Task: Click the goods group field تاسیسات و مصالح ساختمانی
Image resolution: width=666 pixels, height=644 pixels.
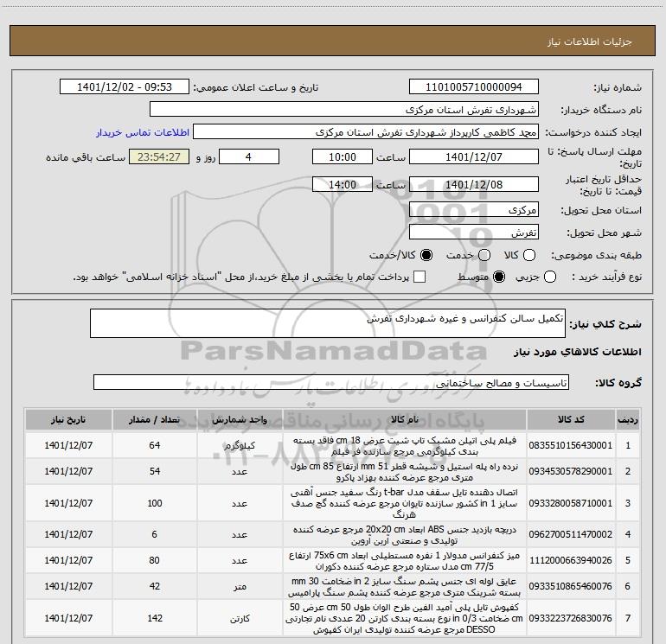Action: tap(331, 382)
